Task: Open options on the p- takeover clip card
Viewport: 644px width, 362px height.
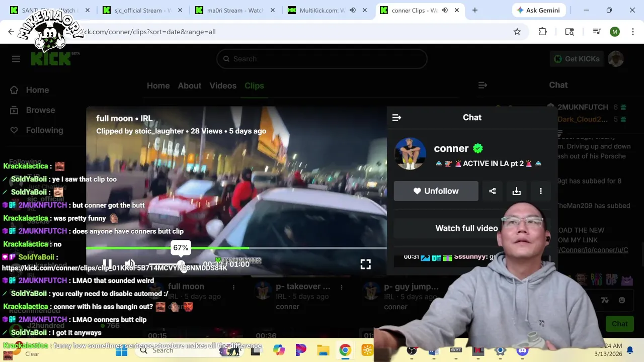Action: pyautogui.click(x=342, y=287)
